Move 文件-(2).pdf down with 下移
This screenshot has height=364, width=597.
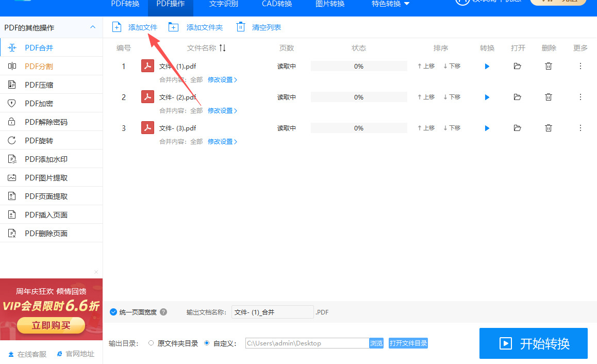tap(452, 97)
